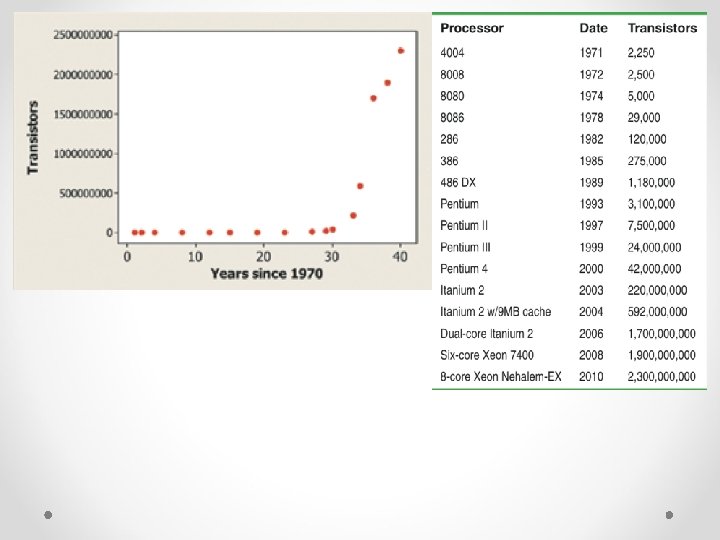The width and height of the screenshot is (720, 540).
Task: Click the Pentium II processor name
Action: 464,225
